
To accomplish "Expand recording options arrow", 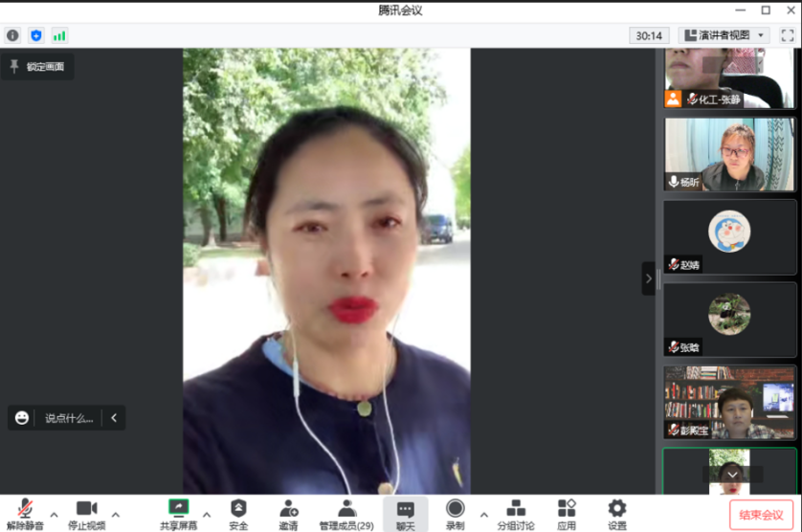I will [x=484, y=515].
